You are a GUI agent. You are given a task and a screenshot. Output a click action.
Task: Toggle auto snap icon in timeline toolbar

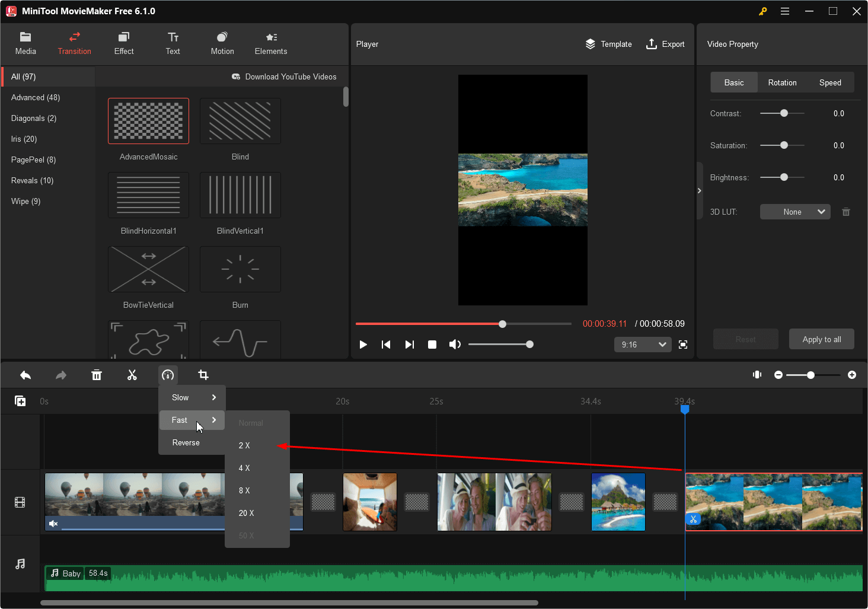click(757, 375)
